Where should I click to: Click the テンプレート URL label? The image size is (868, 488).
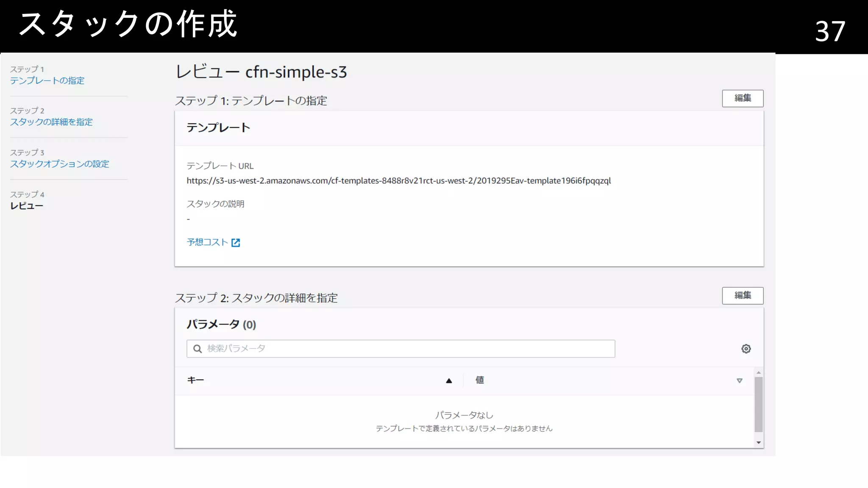click(x=220, y=166)
